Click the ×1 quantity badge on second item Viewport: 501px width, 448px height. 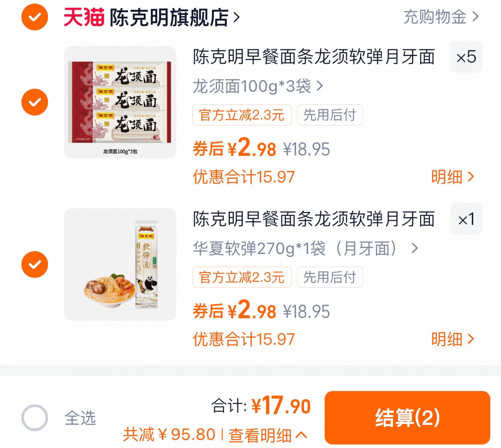466,219
